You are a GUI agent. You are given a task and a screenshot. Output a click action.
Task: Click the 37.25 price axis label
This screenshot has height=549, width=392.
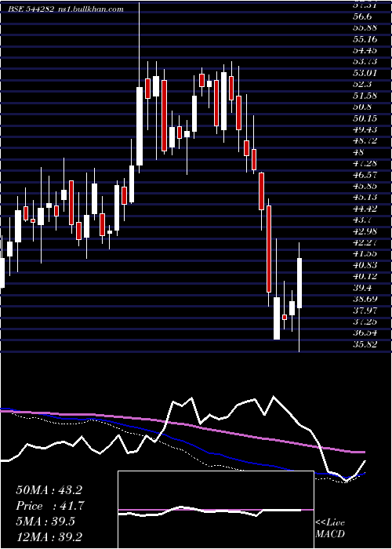[365, 322]
